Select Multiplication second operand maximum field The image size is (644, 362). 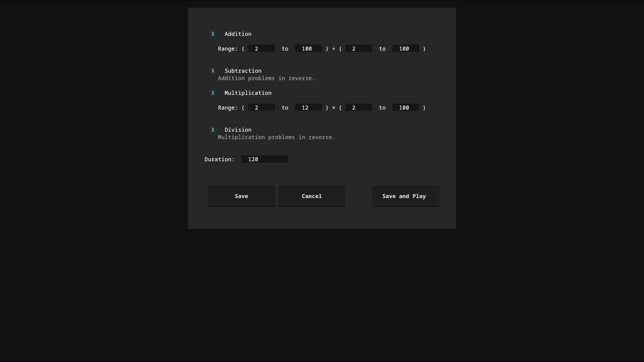(406, 108)
